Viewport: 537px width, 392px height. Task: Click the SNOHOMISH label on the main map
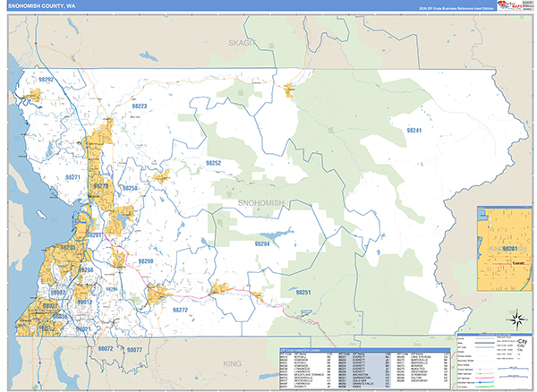[261, 202]
